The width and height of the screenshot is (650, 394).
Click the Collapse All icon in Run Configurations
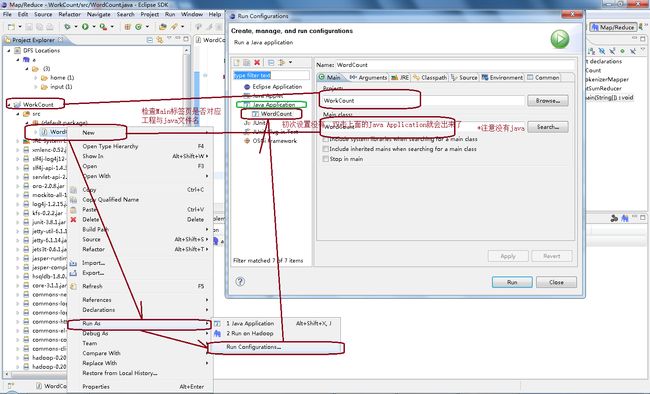click(271, 62)
